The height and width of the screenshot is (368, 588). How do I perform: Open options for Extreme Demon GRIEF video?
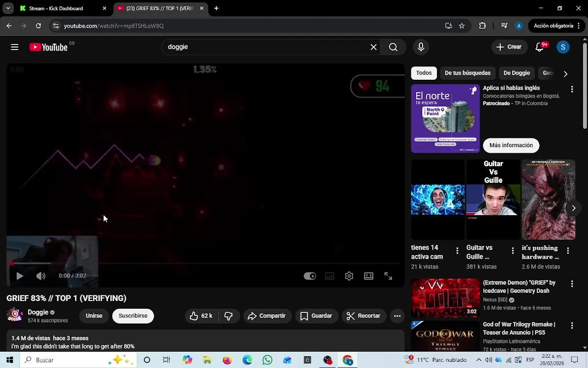[572, 284]
